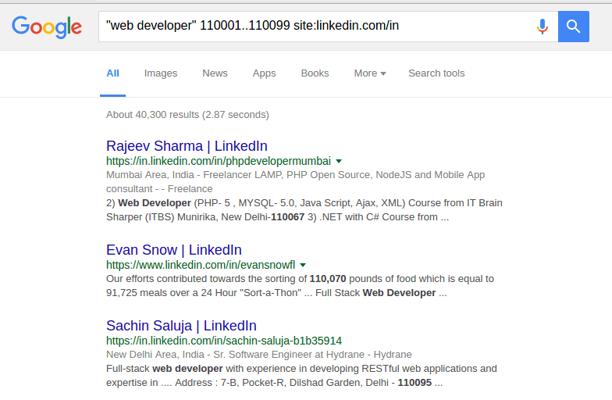The height and width of the screenshot is (400, 612).
Task: Click bold '110095' in Sachin Saluja snippet
Action: [x=415, y=382]
